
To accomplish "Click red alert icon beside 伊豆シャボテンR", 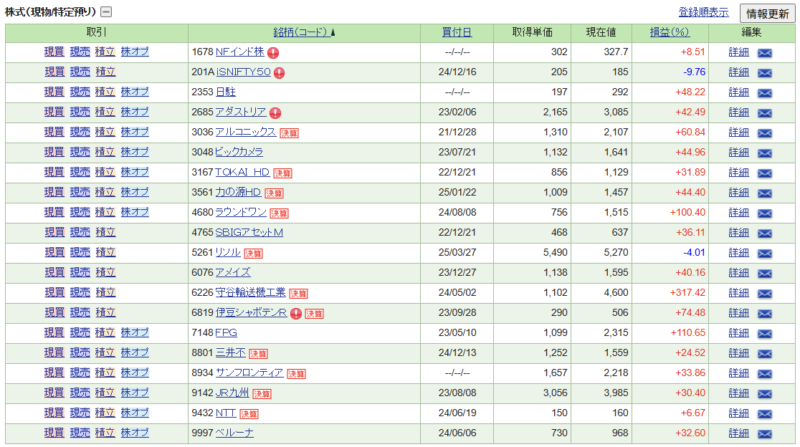I will pyautogui.click(x=296, y=314).
